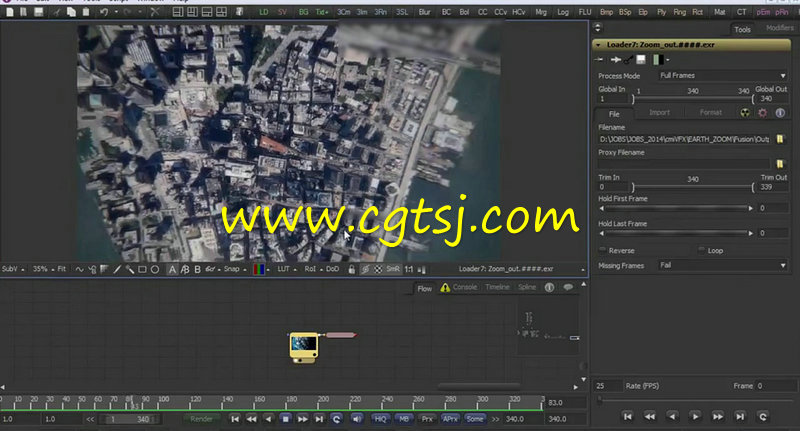The height and width of the screenshot is (431, 800).
Task: Add a Rectangle mask with Rct
Action: click(x=697, y=12)
